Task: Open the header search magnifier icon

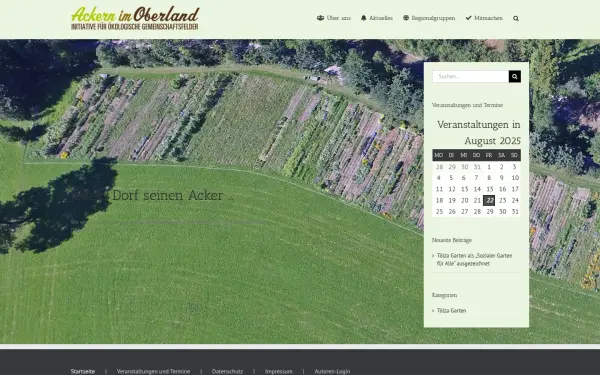Action: pos(516,18)
